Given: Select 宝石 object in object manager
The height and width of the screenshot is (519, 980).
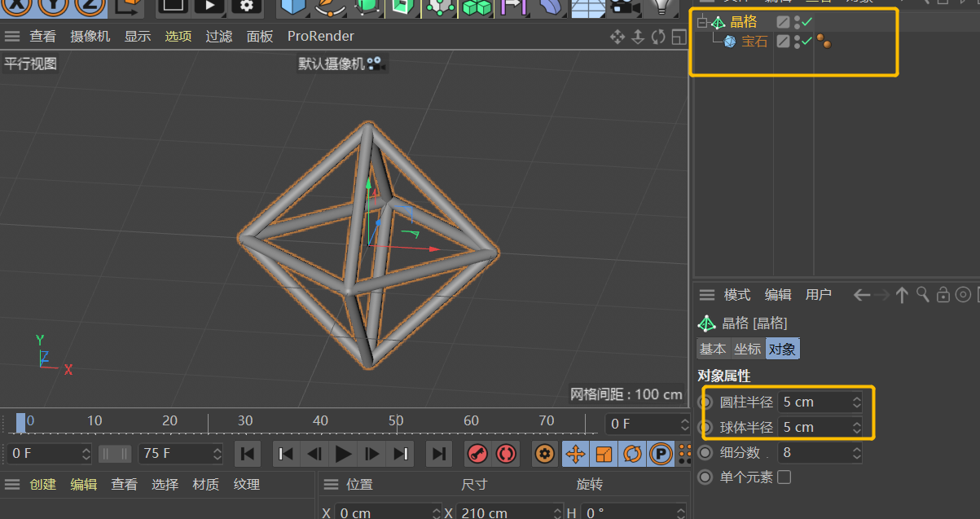Looking at the screenshot, I should pyautogui.click(x=754, y=42).
